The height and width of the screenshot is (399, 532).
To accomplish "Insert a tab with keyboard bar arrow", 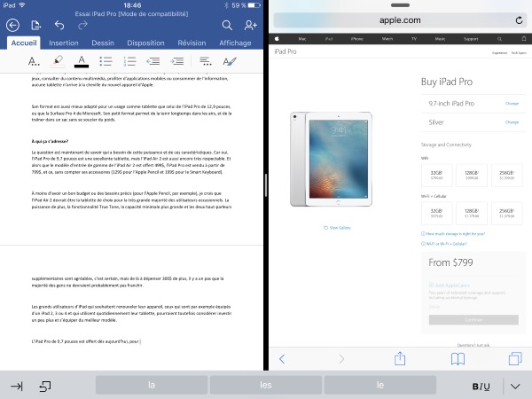I will 17,386.
